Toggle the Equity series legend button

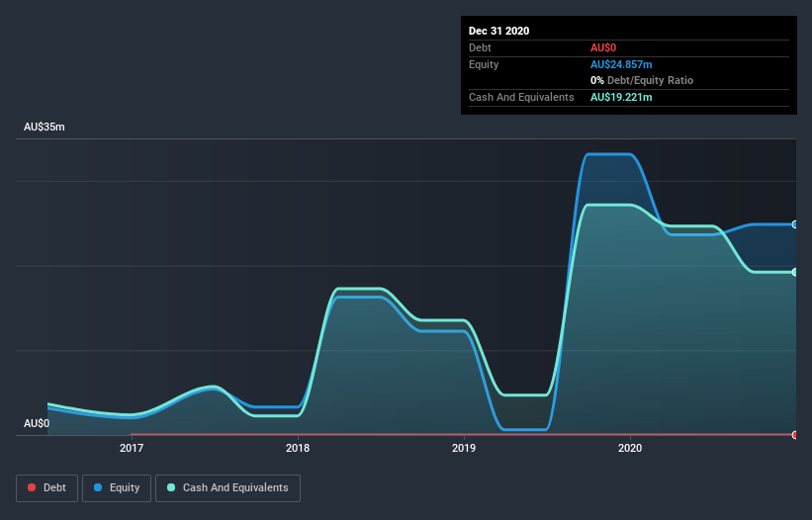tap(117, 488)
